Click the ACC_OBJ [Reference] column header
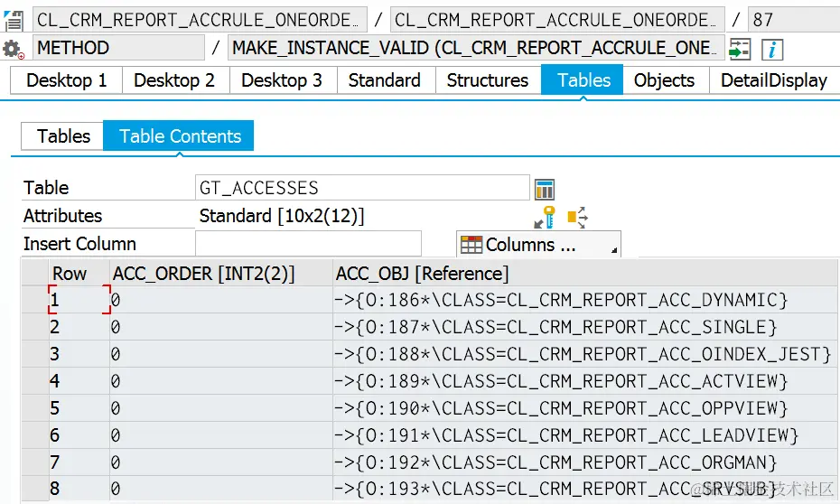840x504 pixels. pyautogui.click(x=584, y=273)
